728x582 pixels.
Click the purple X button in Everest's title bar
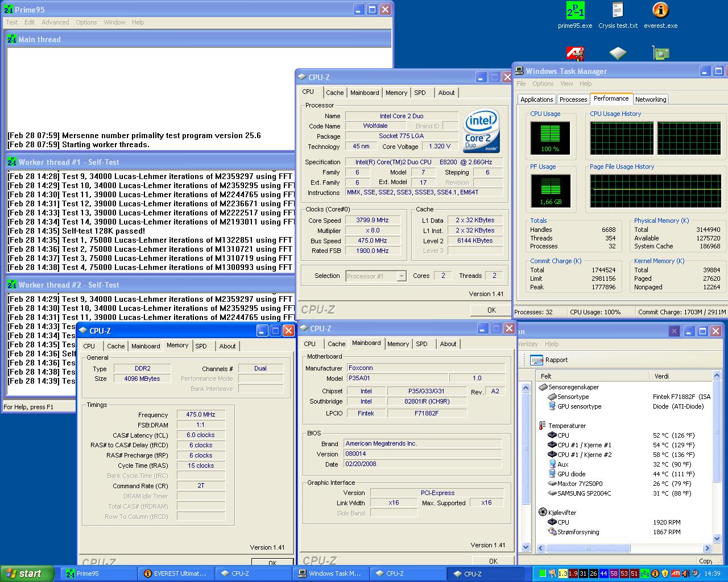pos(674,331)
